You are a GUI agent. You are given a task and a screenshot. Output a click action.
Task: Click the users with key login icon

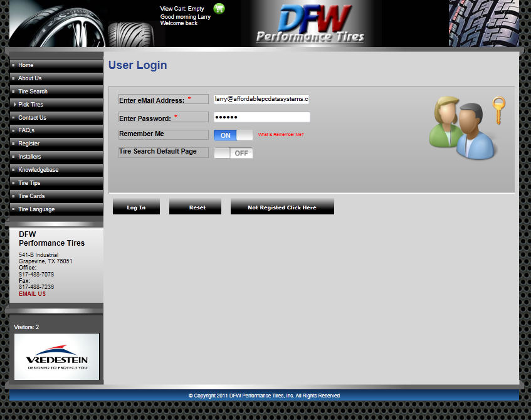[466, 127]
